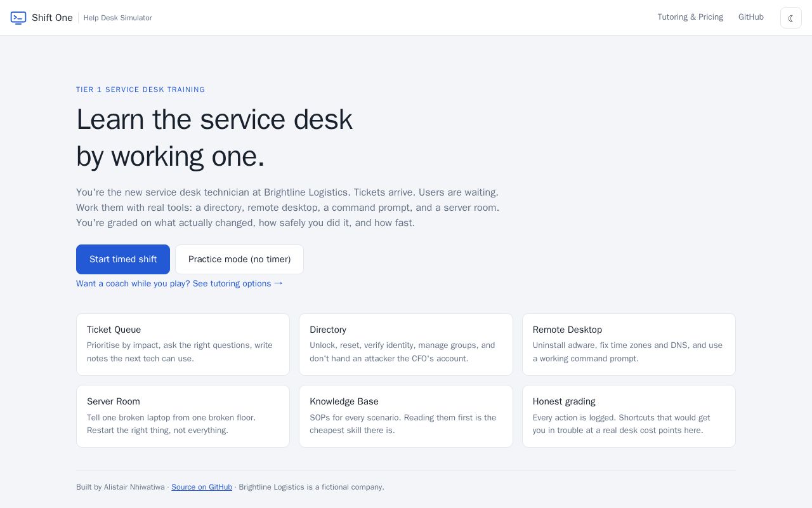This screenshot has width=812, height=508.
Task: Select the Server Room card title
Action: coord(114,401)
